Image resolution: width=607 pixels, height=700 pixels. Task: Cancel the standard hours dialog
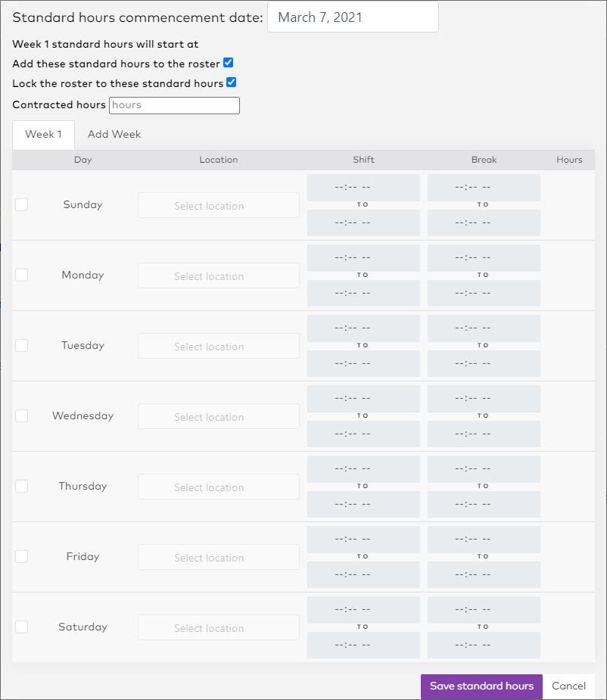click(x=568, y=686)
